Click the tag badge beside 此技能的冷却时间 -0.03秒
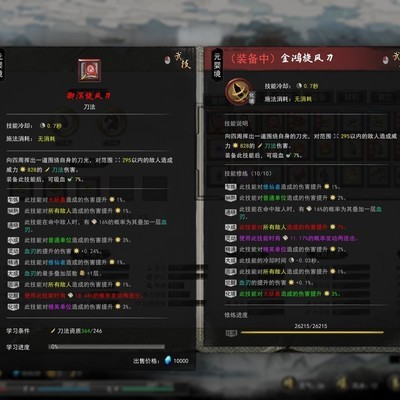This screenshot has height=400, width=400. point(231,260)
